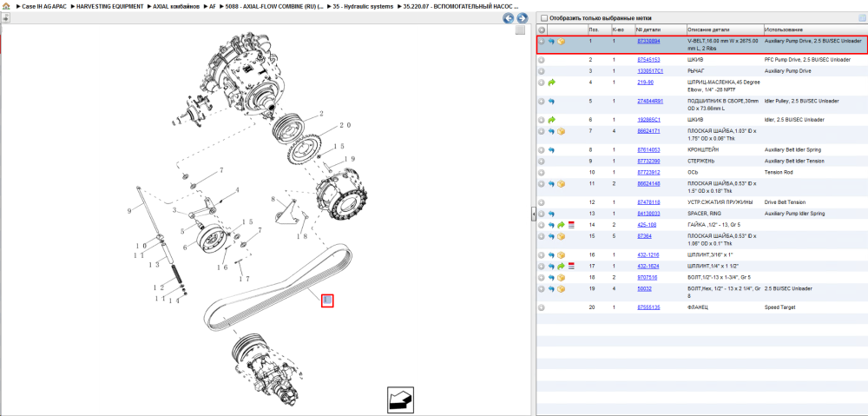
Task: Expand row 9 СТЕРЖЕНЬ using its plus circle
Action: pyautogui.click(x=542, y=162)
